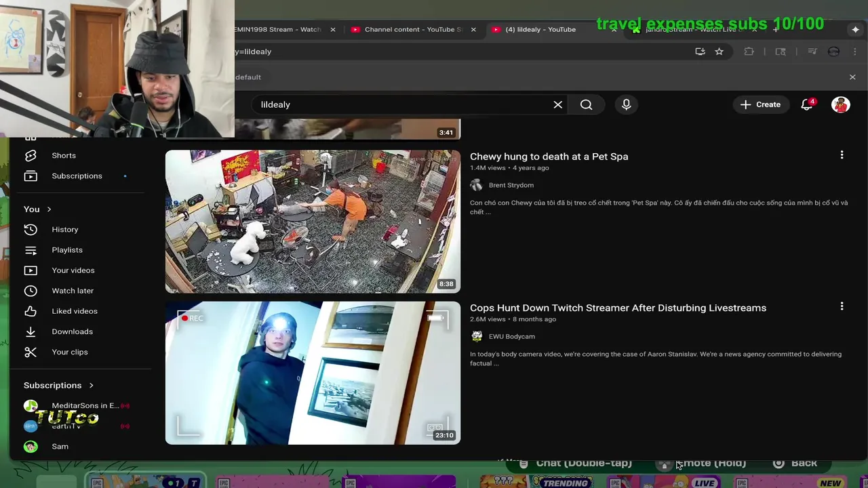Click the EWU Bodycam video description text
868x488 pixels.
656,359
